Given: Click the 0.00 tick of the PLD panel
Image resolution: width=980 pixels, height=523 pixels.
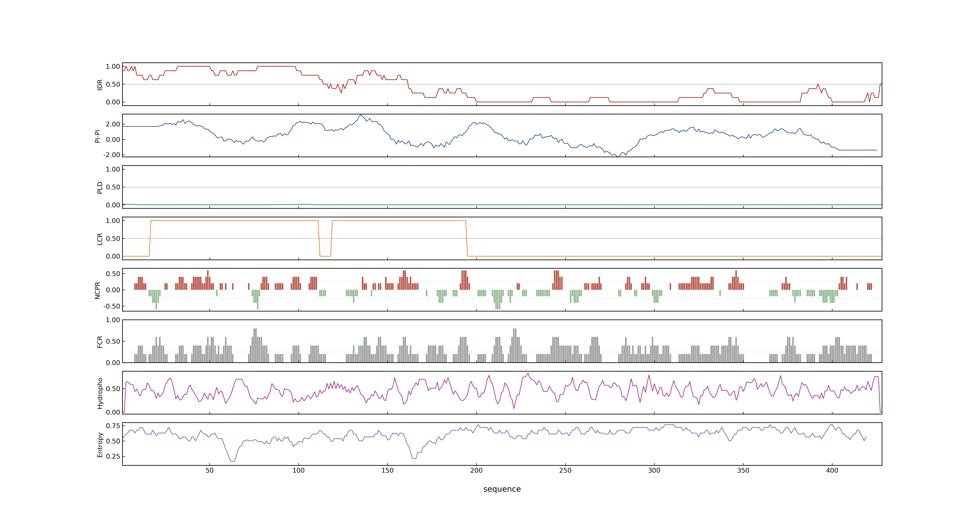Looking at the screenshot, I should [113, 205].
